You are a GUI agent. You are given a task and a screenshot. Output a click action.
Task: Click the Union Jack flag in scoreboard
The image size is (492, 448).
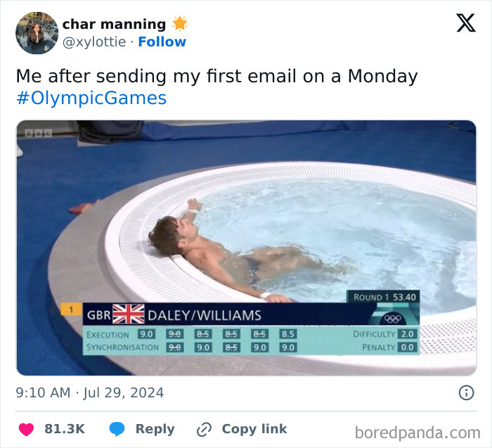pos(129,314)
